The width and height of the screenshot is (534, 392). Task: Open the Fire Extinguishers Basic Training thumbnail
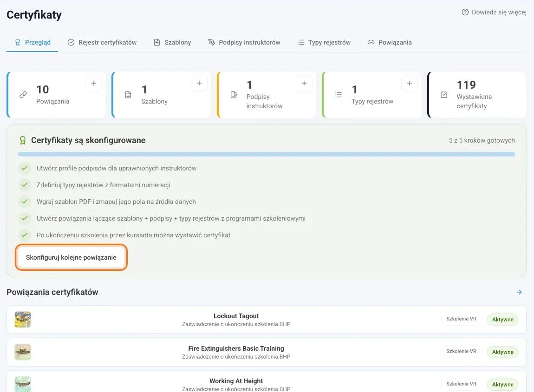point(23,352)
